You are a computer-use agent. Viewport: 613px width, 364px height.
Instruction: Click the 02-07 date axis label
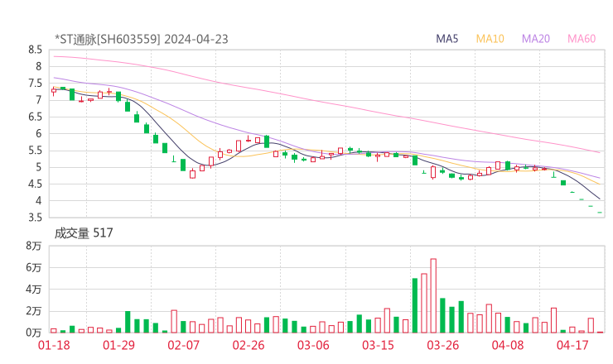(184, 345)
